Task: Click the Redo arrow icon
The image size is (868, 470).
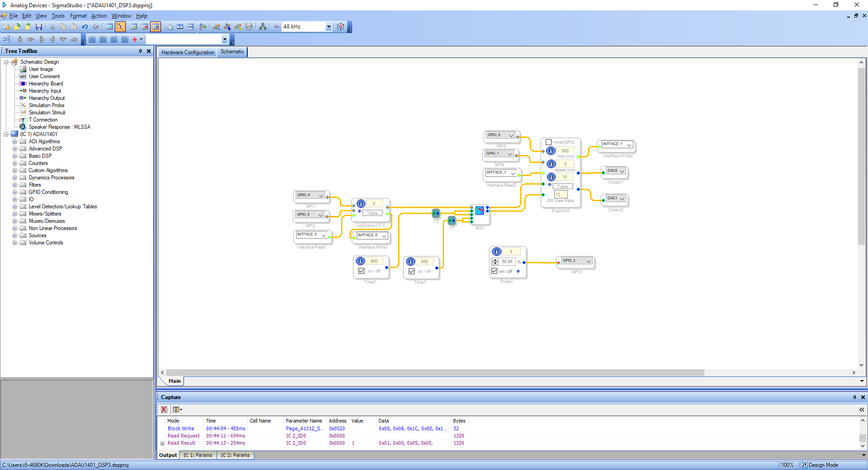Action: click(96, 27)
